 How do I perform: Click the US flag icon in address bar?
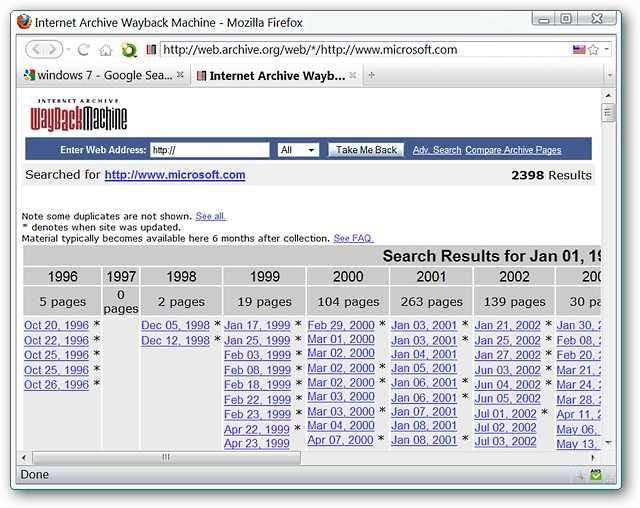click(x=579, y=49)
